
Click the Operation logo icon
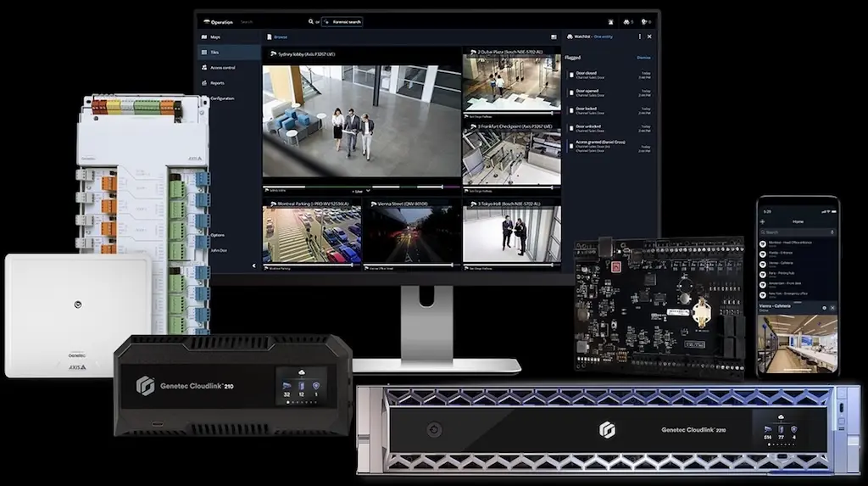[x=207, y=22]
